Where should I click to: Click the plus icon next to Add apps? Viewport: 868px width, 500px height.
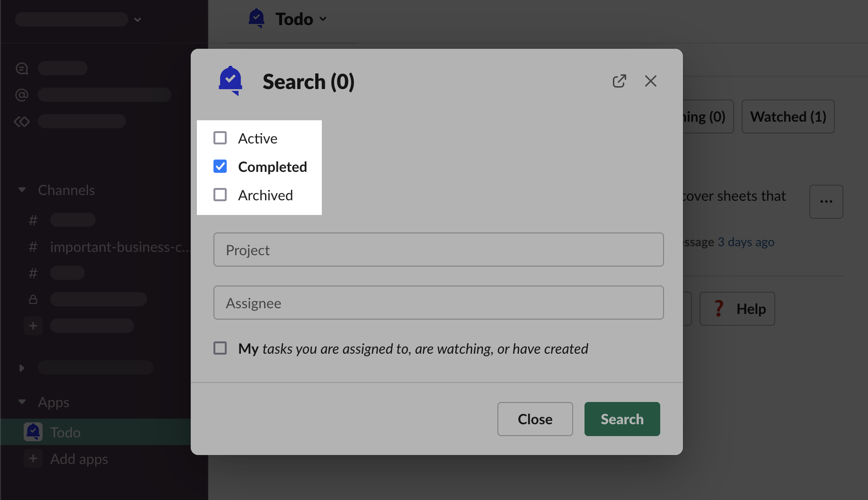(x=33, y=458)
